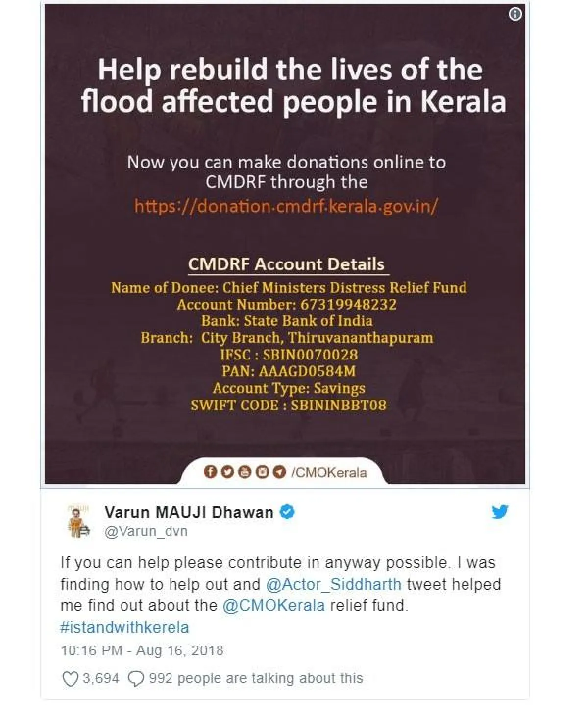588x718 pixels.
Task: Open Varun Dhawan's profile picture
Action: (78, 522)
